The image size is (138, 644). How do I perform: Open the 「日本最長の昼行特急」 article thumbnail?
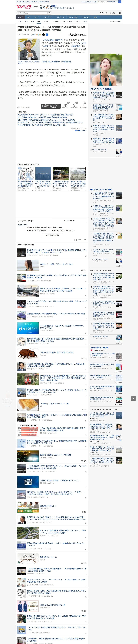tap(61, 173)
